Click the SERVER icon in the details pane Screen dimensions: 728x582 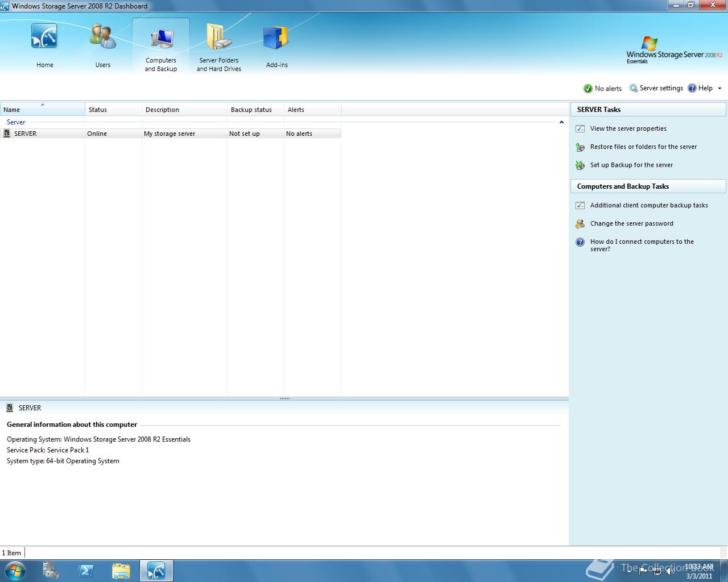pyautogui.click(x=10, y=408)
